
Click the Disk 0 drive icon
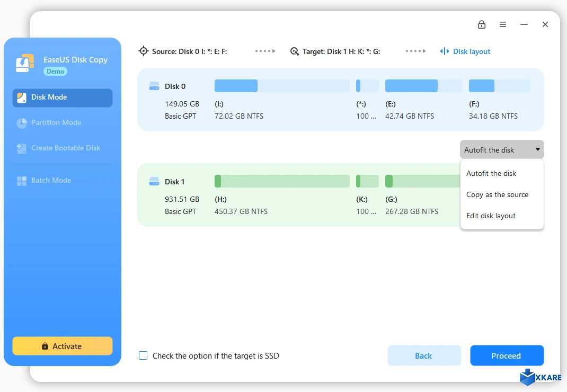[154, 86]
